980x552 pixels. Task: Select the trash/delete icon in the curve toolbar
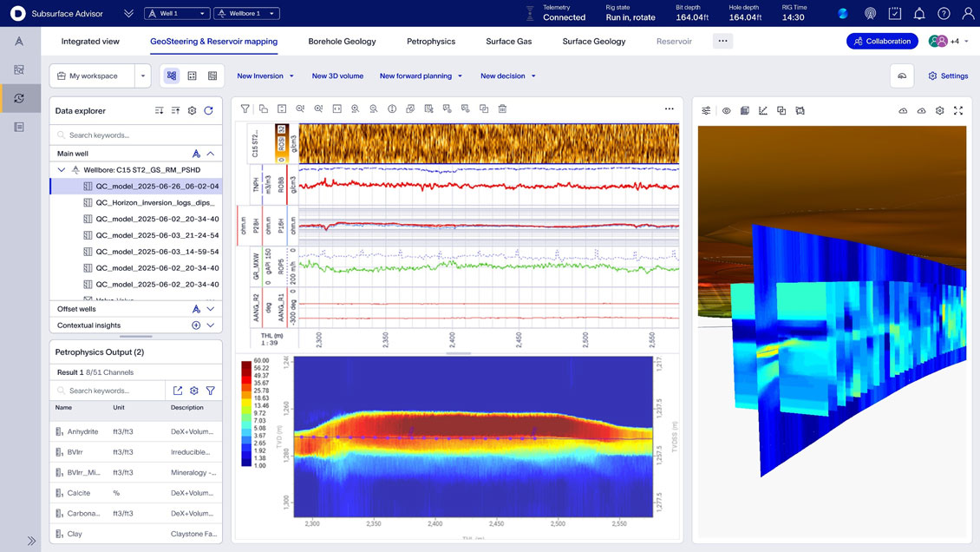(502, 108)
